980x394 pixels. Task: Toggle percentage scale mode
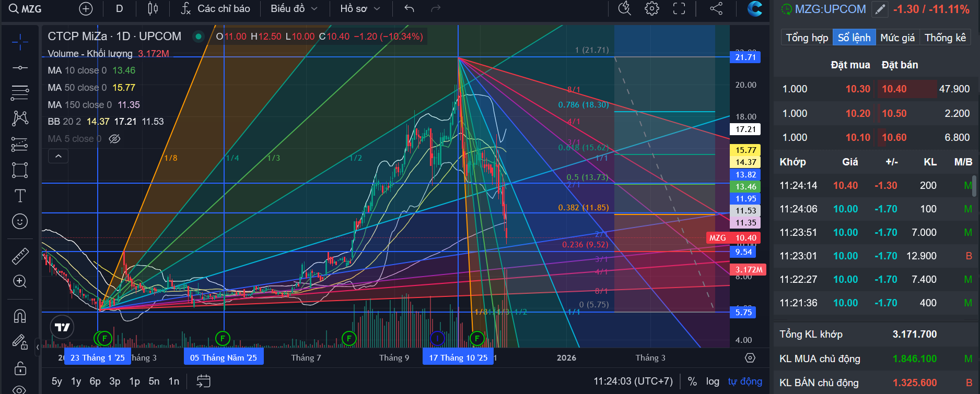(x=692, y=381)
